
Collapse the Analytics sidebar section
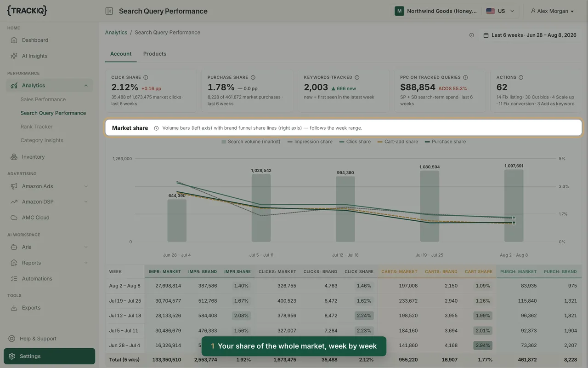(86, 86)
